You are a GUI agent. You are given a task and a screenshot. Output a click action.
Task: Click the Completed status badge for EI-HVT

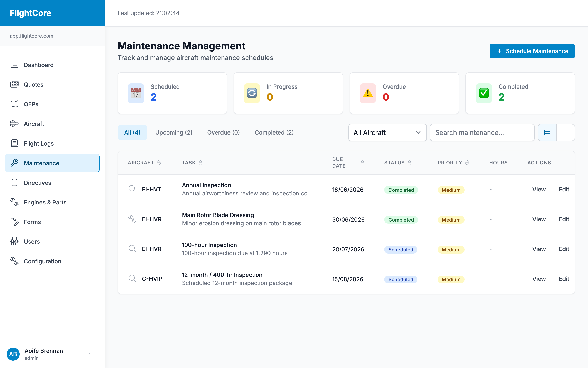401,190
